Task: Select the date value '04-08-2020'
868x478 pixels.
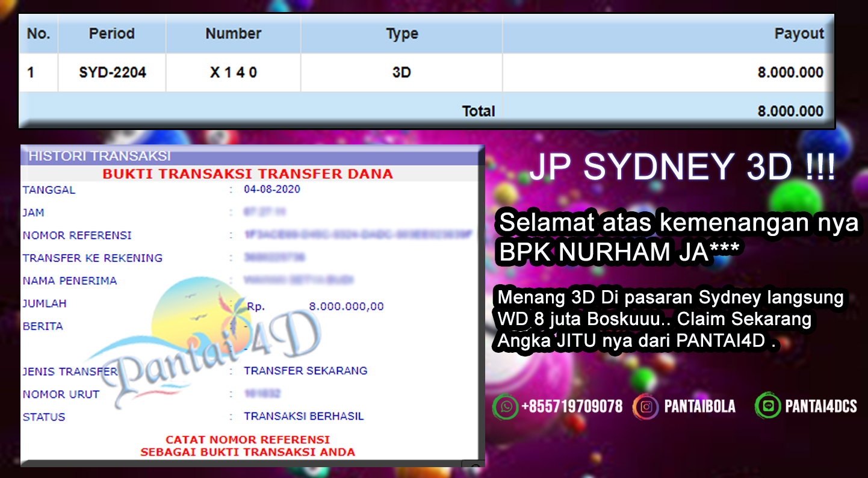Action: tap(272, 189)
